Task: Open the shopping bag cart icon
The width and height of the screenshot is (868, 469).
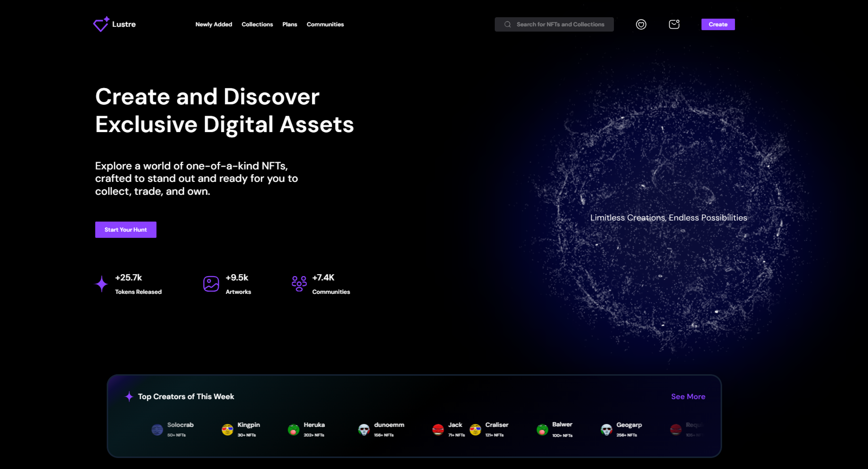Action: click(x=674, y=24)
